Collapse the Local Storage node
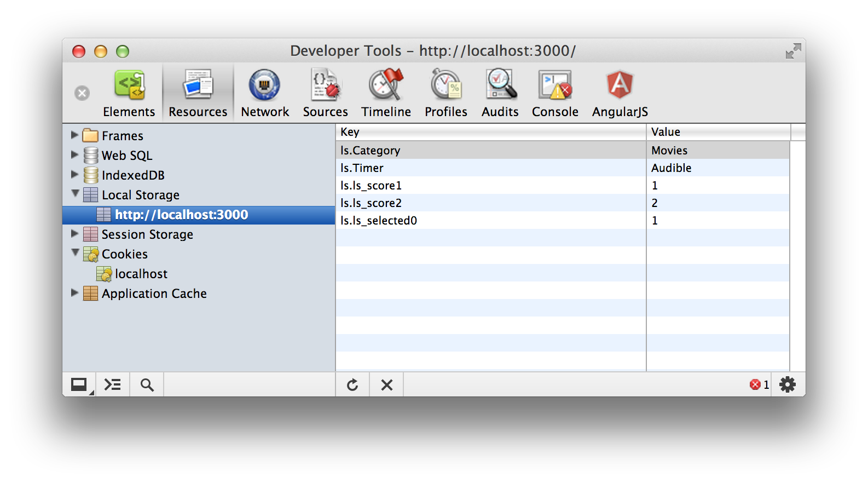868x483 pixels. (x=75, y=194)
